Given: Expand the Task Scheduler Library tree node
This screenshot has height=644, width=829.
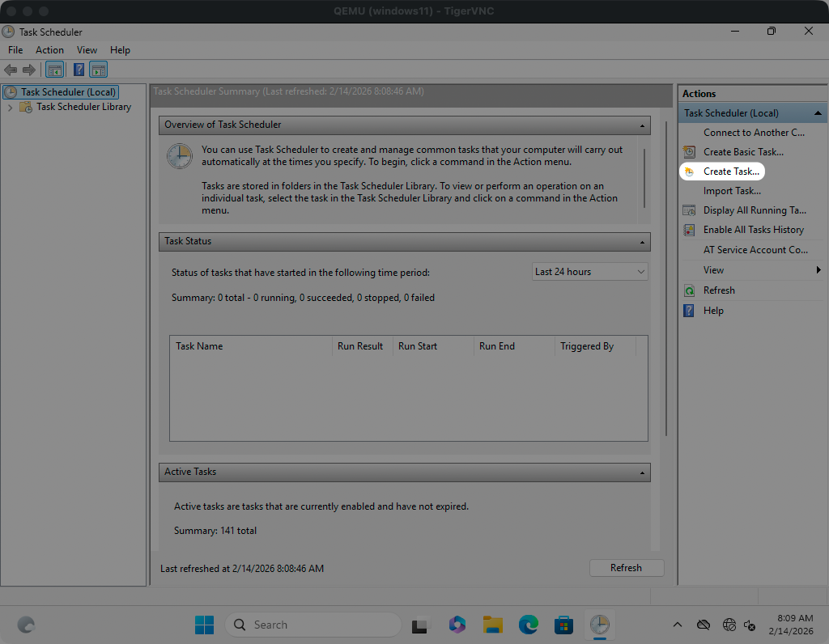Looking at the screenshot, I should [10, 107].
